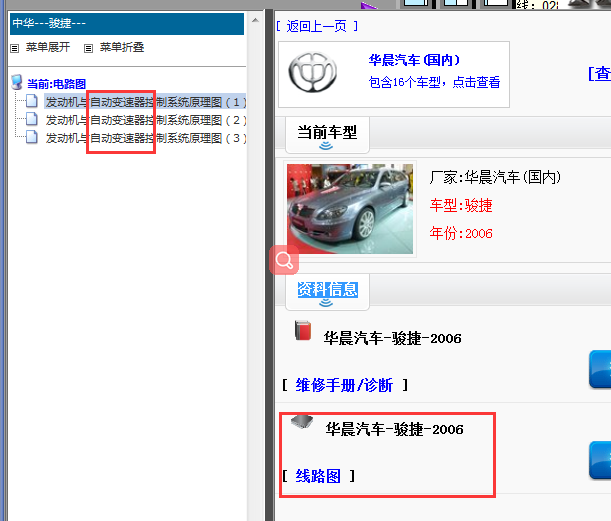Expand the menu via 菜单展开 text
The height and width of the screenshot is (521, 611).
pos(48,47)
